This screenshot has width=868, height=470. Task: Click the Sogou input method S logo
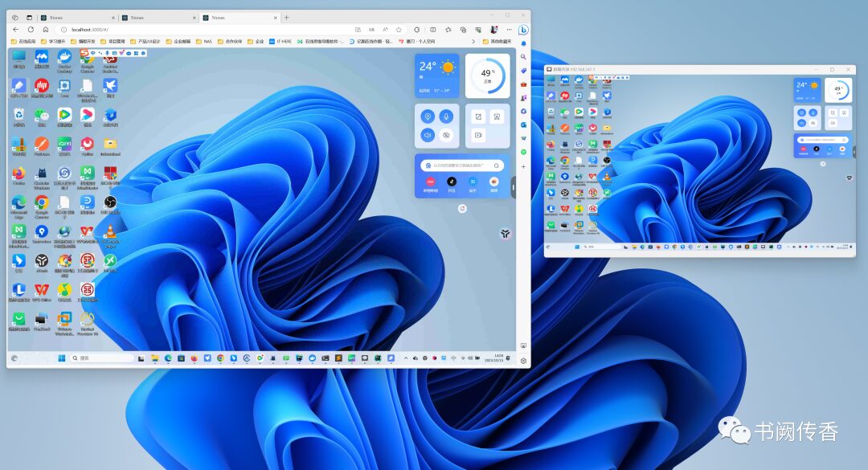[x=84, y=53]
